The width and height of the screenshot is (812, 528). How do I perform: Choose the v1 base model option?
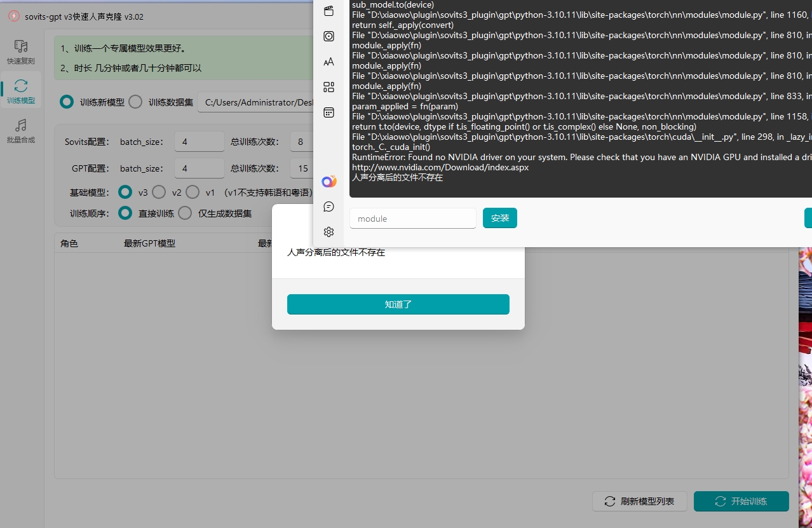point(193,192)
